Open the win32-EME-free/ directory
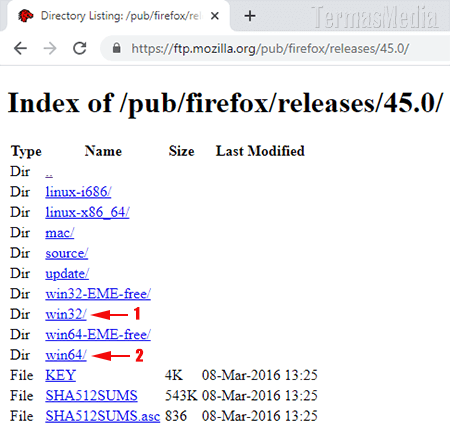The width and height of the screenshot is (450, 430). [98, 294]
